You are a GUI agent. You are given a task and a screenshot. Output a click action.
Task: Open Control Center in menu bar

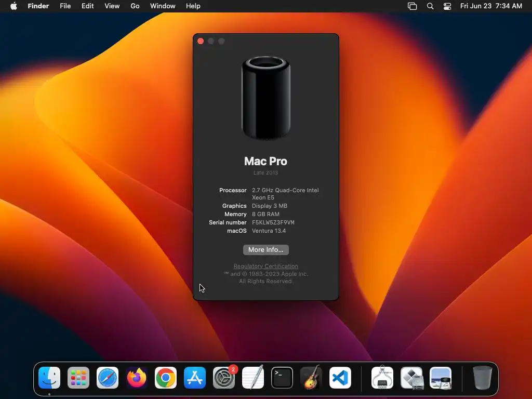point(447,6)
